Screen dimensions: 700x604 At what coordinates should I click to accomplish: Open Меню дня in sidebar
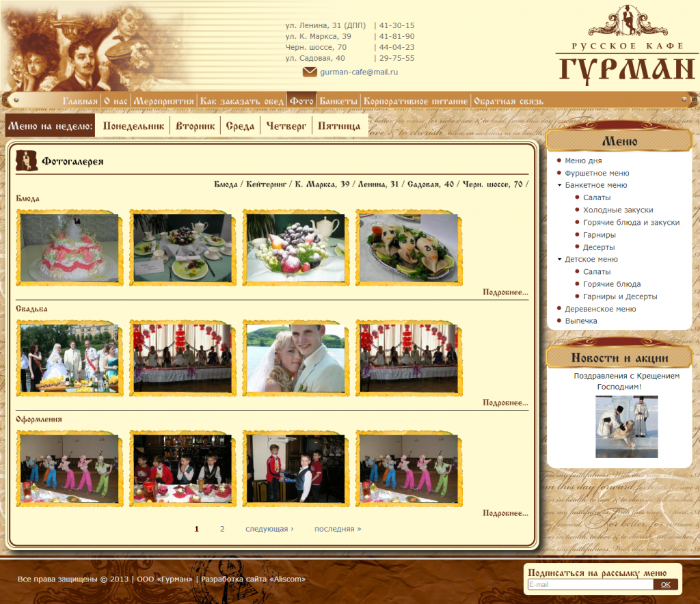pos(583,161)
